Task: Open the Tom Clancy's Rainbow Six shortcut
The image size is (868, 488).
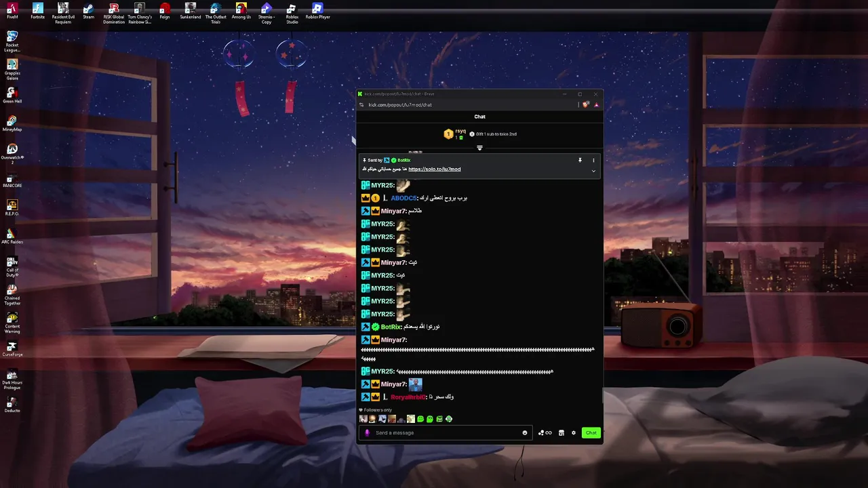Action: pos(140,13)
